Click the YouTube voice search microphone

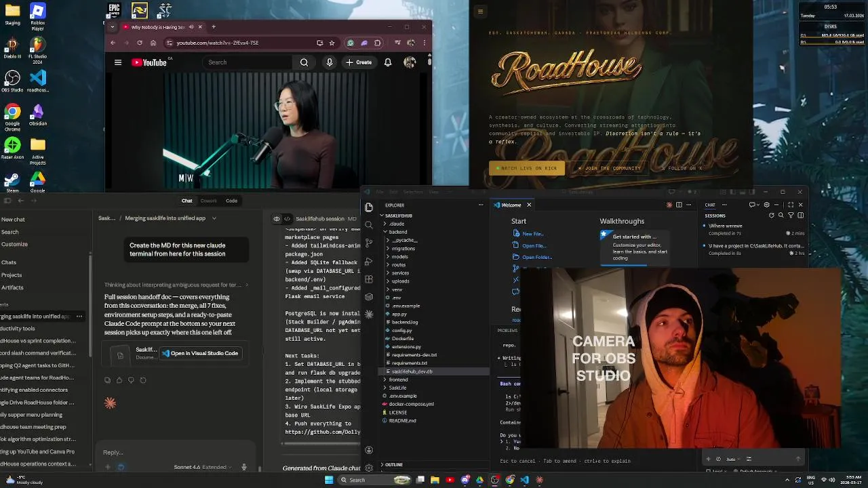[330, 62]
